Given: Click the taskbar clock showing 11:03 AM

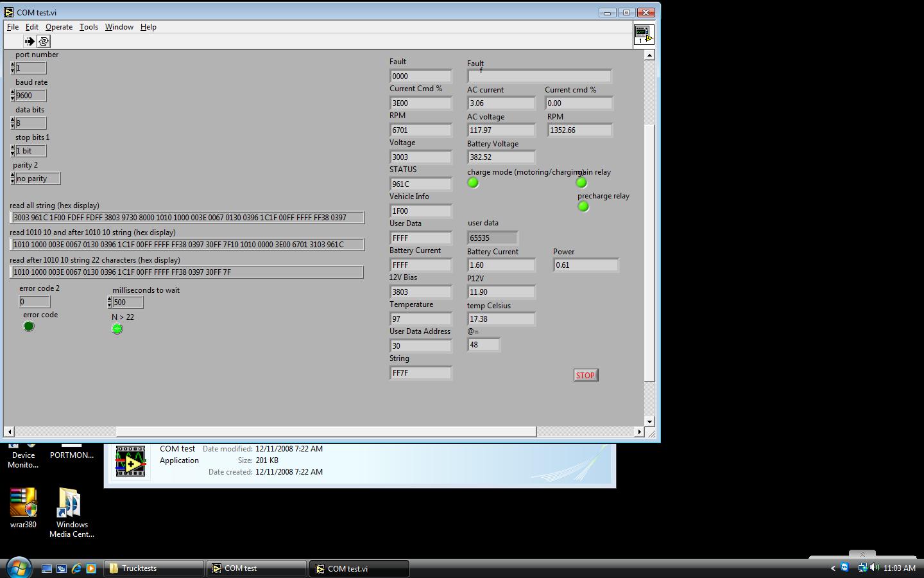Looking at the screenshot, I should pos(900,568).
